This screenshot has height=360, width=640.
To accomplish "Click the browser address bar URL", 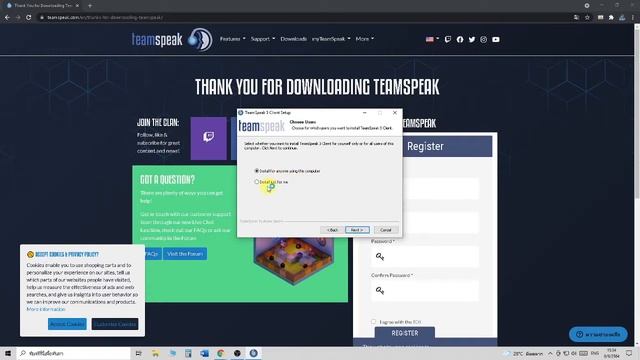I will pyautogui.click(x=105, y=17).
